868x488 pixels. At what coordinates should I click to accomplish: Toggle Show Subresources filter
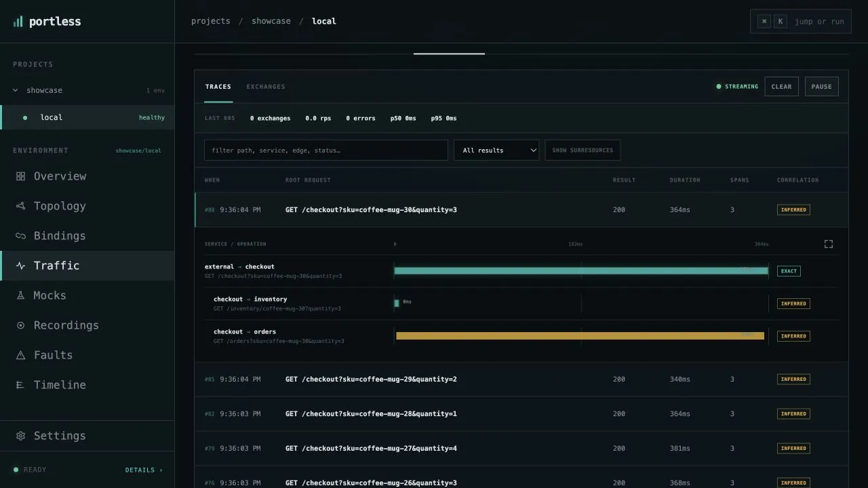coord(583,150)
